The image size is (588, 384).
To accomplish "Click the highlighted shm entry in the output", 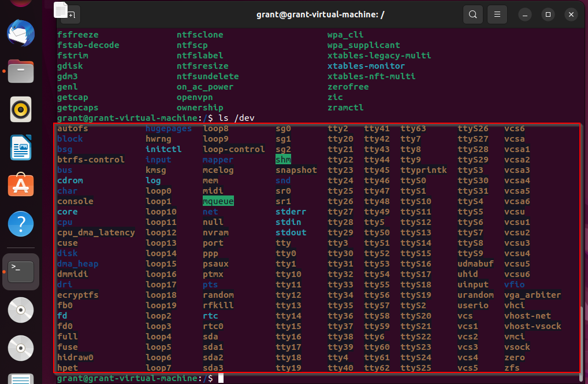I will click(283, 160).
